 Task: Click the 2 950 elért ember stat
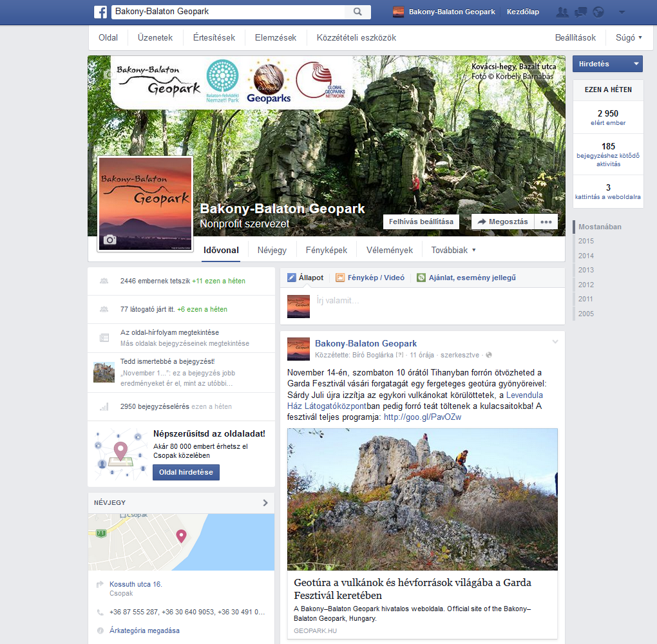coord(608,117)
